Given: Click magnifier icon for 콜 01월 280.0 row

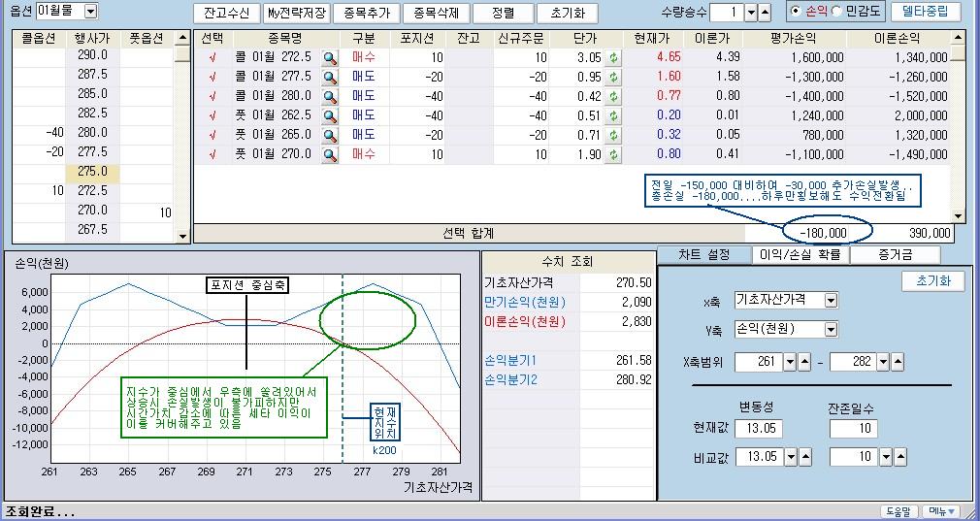Looking at the screenshot, I should (x=330, y=96).
